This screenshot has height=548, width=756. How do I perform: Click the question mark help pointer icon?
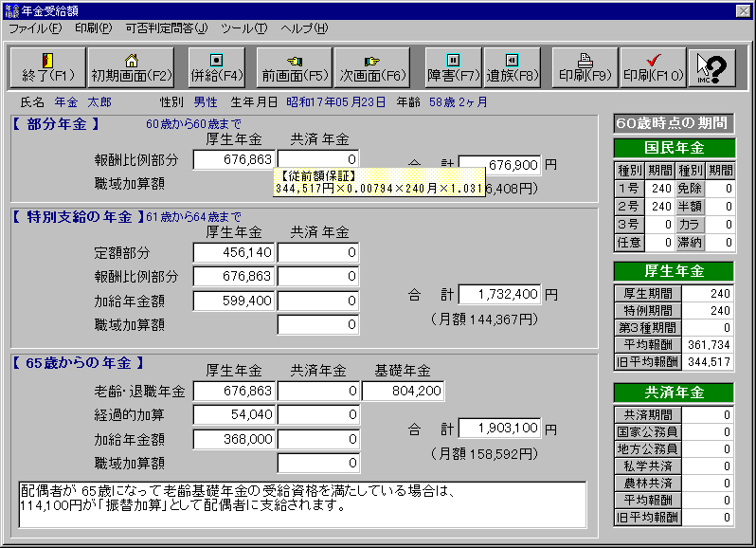coord(712,67)
